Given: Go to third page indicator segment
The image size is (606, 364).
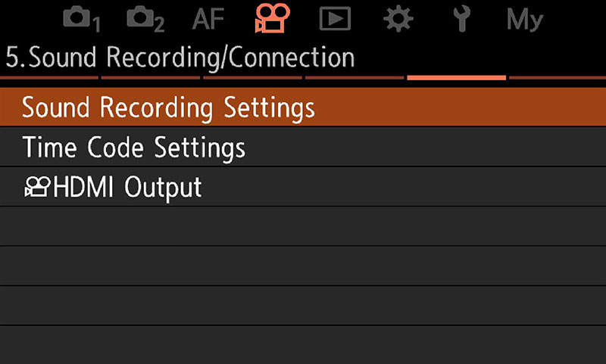Looking at the screenshot, I should 252,77.
